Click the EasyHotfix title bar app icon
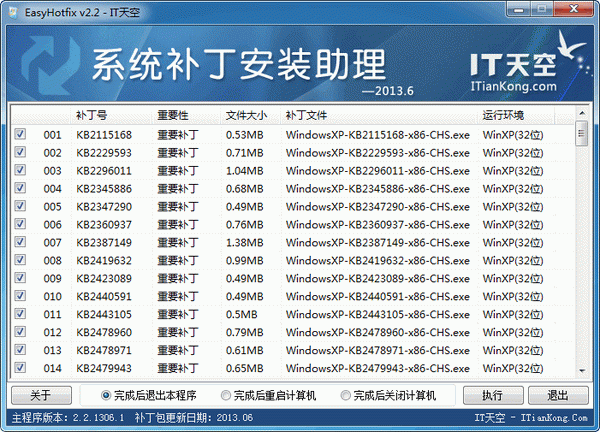The height and width of the screenshot is (432, 600). 13,12
